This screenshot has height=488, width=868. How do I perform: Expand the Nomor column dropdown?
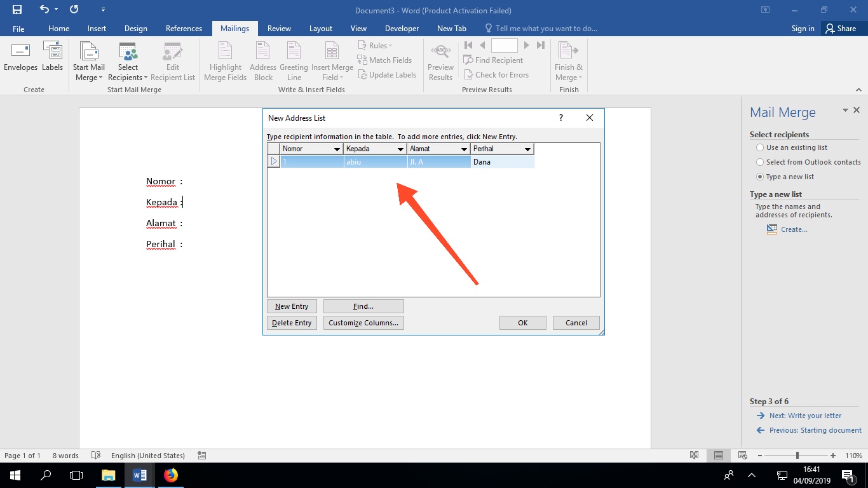pos(337,149)
